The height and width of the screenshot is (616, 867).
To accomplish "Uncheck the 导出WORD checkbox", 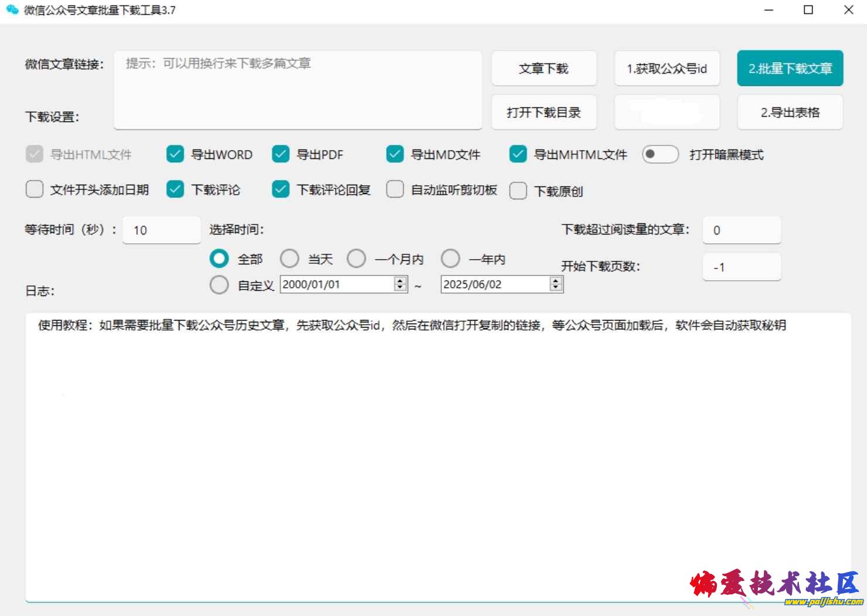I will point(175,155).
